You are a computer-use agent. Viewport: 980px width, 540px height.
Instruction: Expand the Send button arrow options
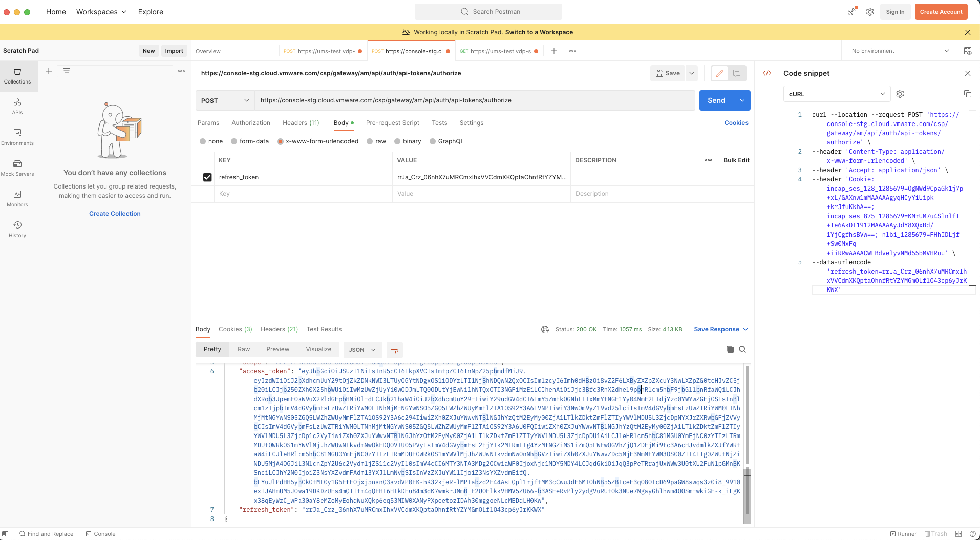tap(742, 100)
